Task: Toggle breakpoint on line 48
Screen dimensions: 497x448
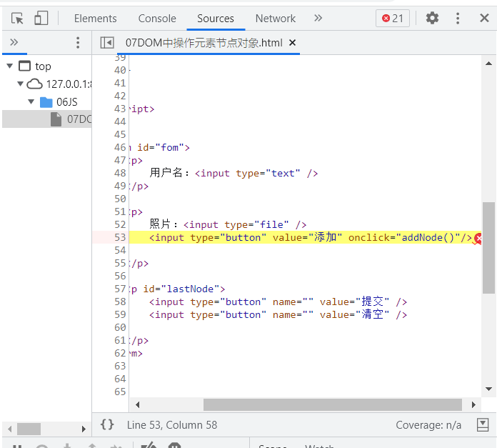Action: [120, 173]
